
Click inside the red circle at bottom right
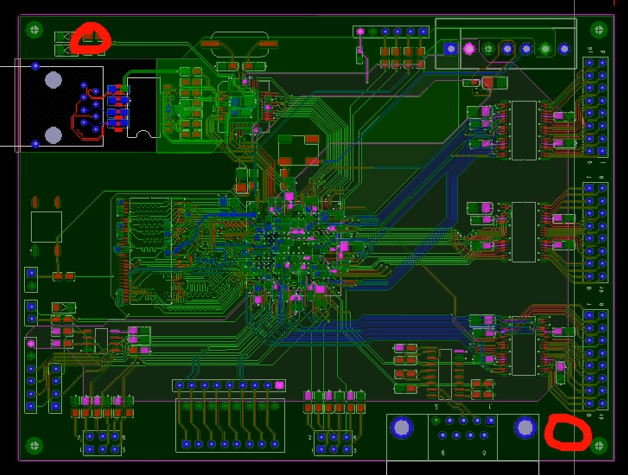pos(568,432)
